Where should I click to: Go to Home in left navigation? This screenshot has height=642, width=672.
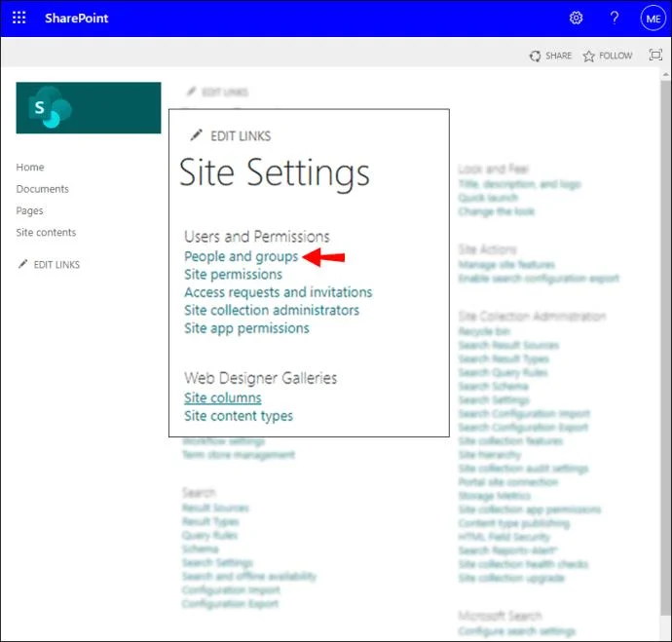click(x=30, y=168)
